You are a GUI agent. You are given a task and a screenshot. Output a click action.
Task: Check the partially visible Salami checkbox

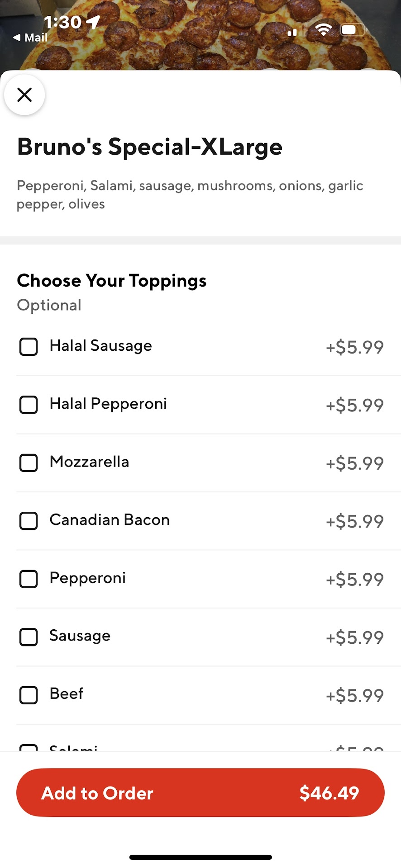click(x=29, y=748)
